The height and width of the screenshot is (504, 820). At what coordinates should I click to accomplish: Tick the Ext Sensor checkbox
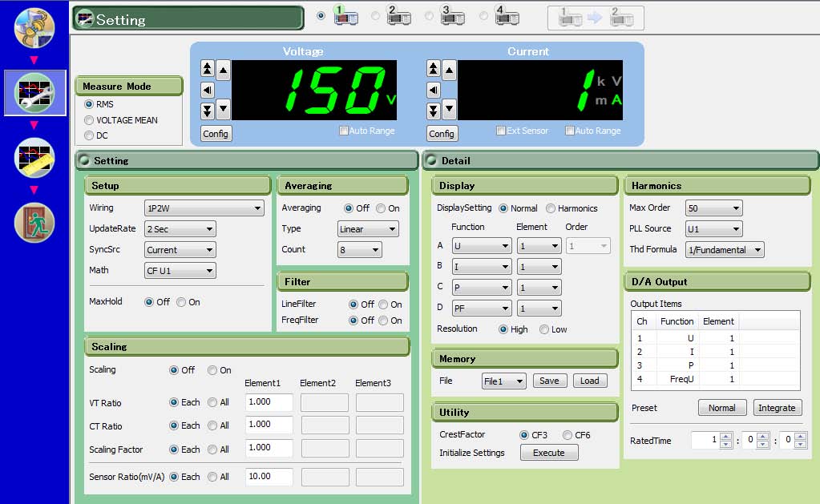[x=500, y=131]
